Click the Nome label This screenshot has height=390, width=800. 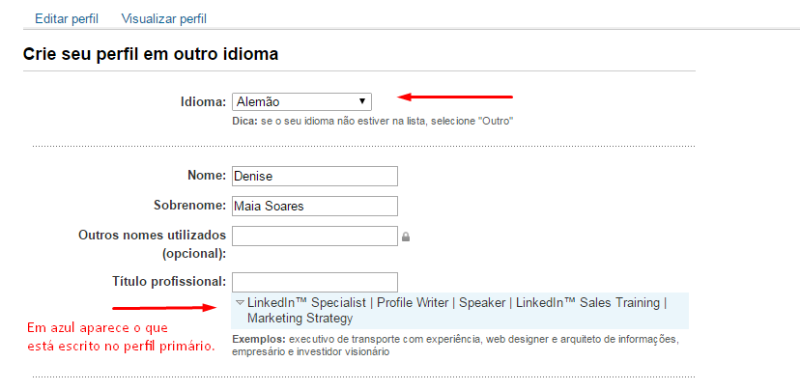pos(207,176)
